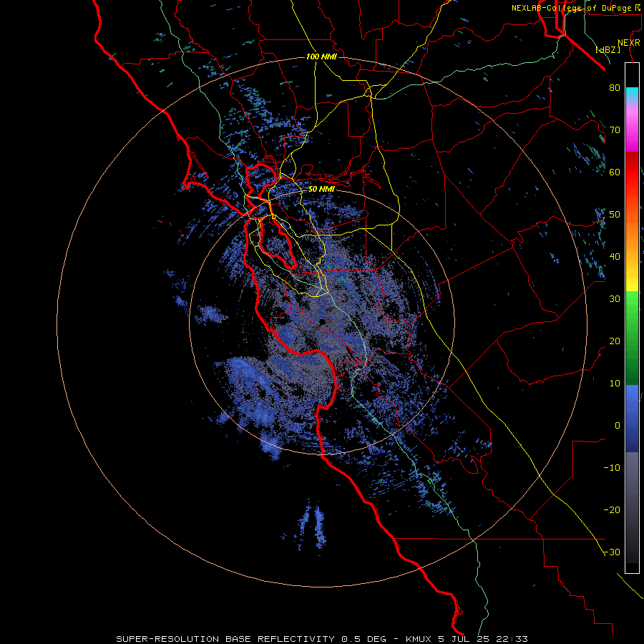644x644 pixels.
Task: Click the 10 value on the colorbar scale
Action: (x=615, y=384)
